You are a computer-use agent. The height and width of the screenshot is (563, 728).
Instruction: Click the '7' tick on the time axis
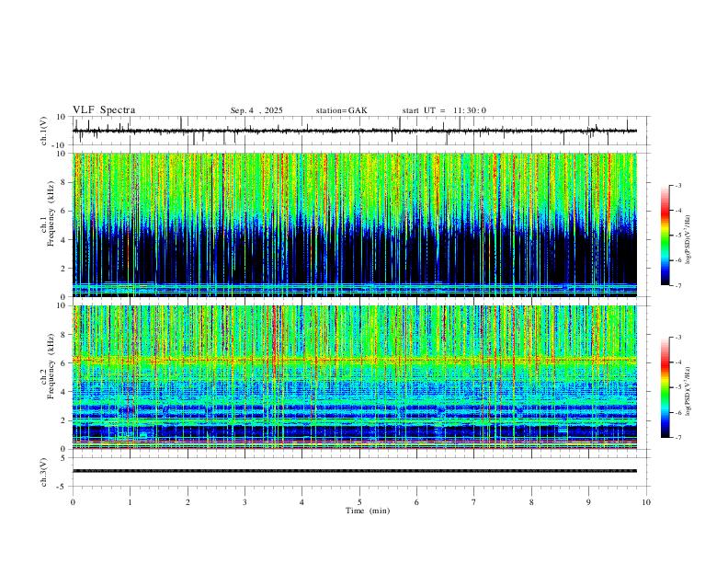474,502
